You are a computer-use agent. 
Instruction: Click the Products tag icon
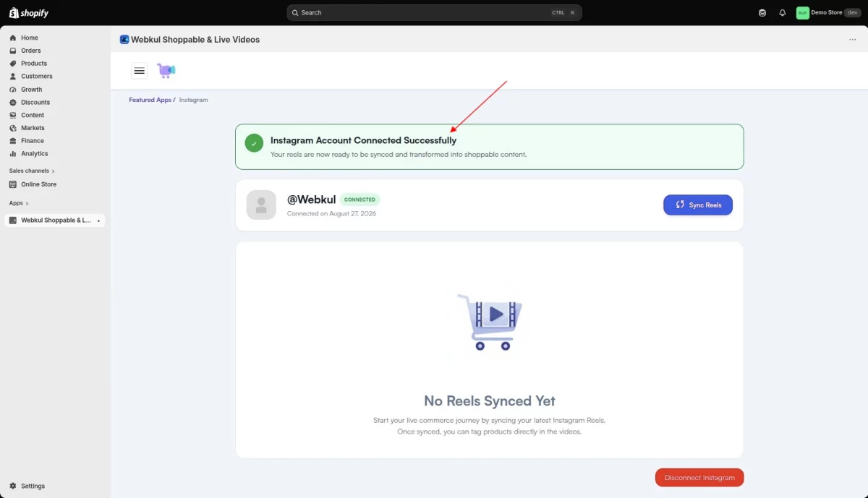13,64
